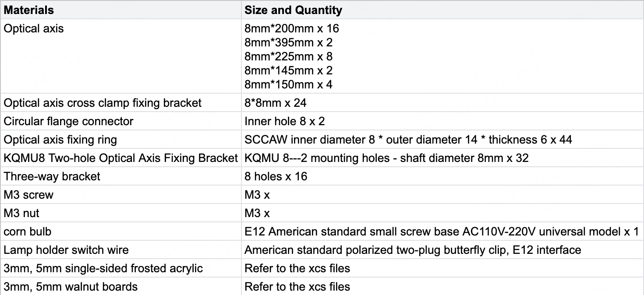Select the 8 holes x 16 cell
This screenshot has width=644, height=295.
276,176
